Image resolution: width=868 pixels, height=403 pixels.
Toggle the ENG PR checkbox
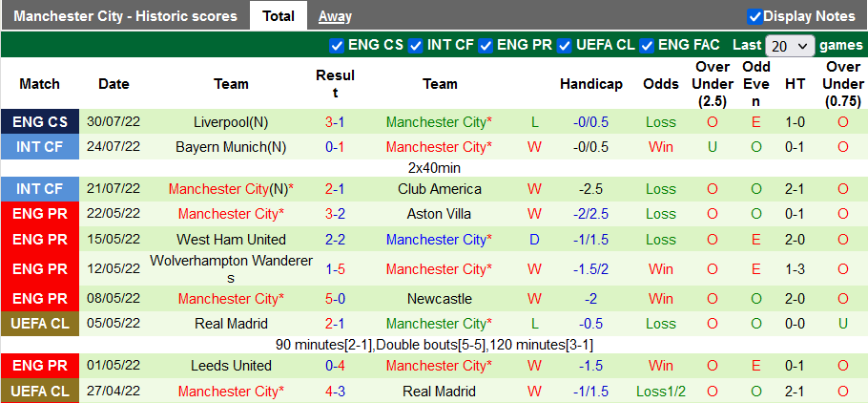[x=486, y=45]
